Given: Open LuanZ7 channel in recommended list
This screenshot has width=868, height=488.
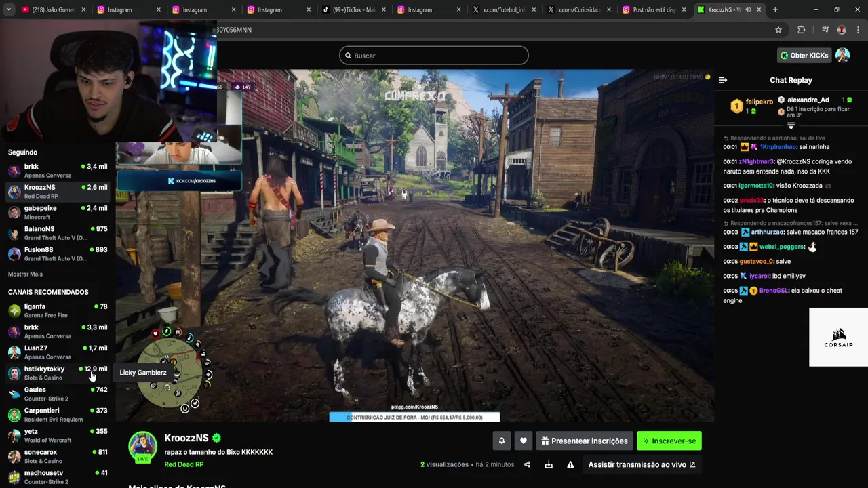Looking at the screenshot, I should (58, 352).
